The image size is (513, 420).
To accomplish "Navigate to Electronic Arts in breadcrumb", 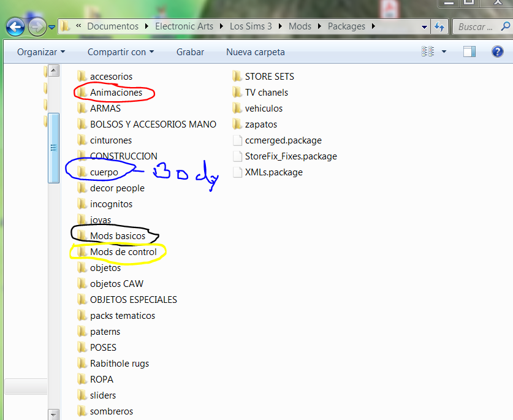I will click(x=184, y=26).
